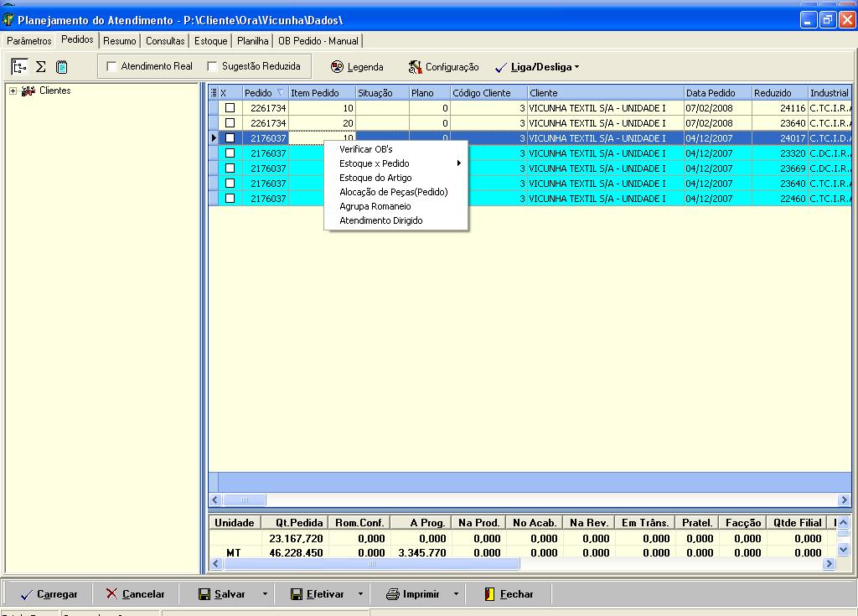858x616 pixels.
Task: Enable Atendimento Real checkbox
Action: [x=111, y=66]
